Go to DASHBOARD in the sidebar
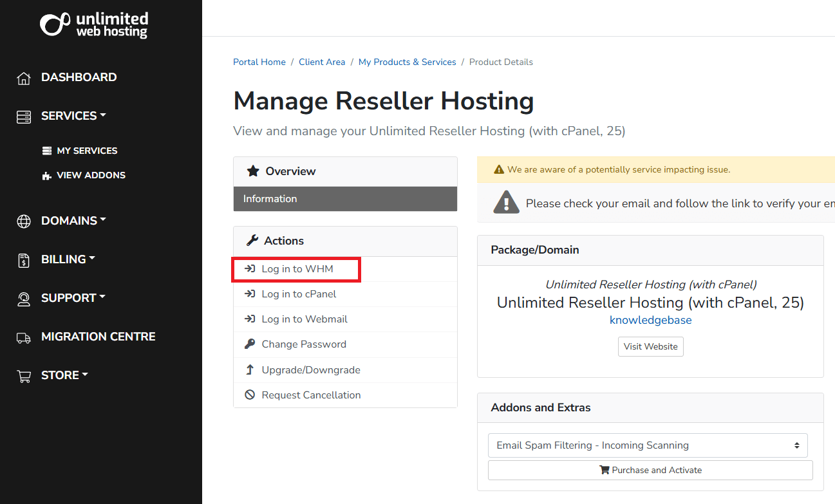Screen dimensions: 835x504 pyautogui.click(x=79, y=77)
